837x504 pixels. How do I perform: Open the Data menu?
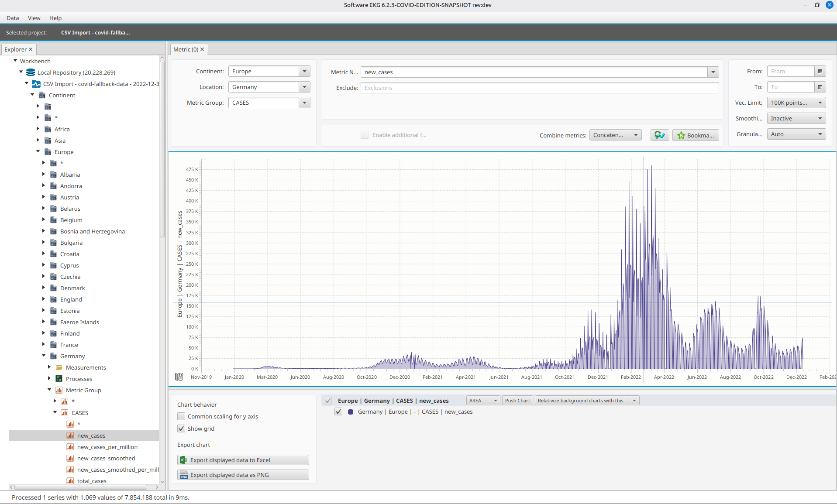coord(13,18)
